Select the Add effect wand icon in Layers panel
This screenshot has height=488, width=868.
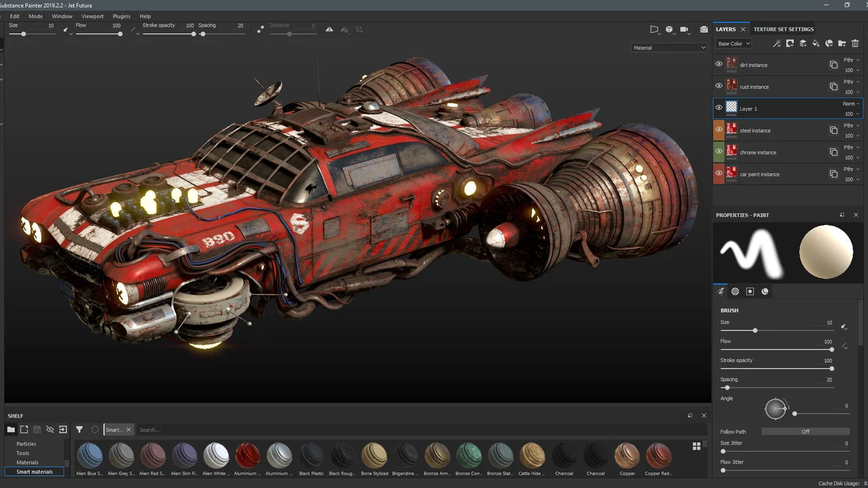tap(776, 43)
